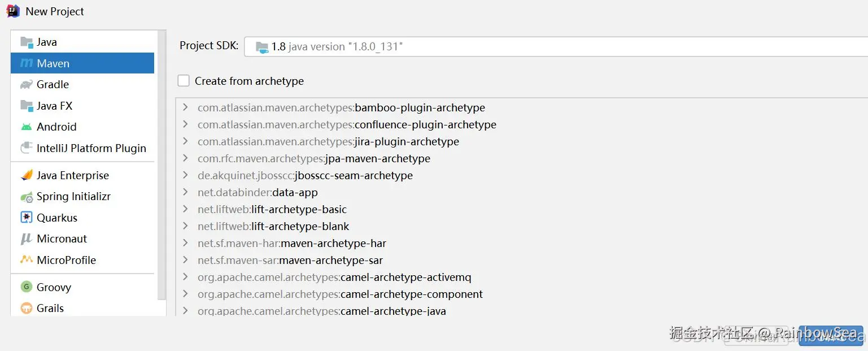Click the Groovy G icon

(27, 287)
